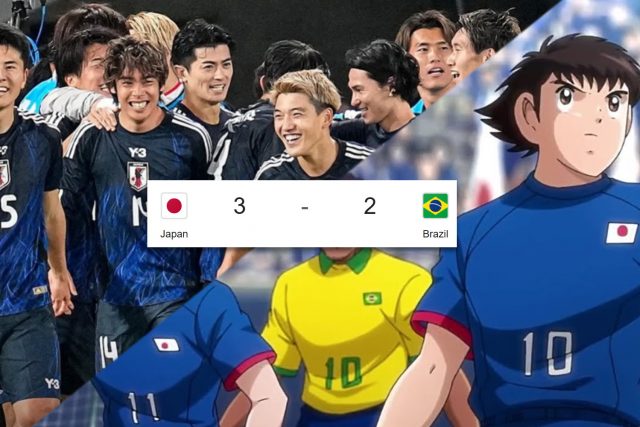Click the Y-3 logo on center player's chest
The image size is (640, 427).
(x=137, y=153)
